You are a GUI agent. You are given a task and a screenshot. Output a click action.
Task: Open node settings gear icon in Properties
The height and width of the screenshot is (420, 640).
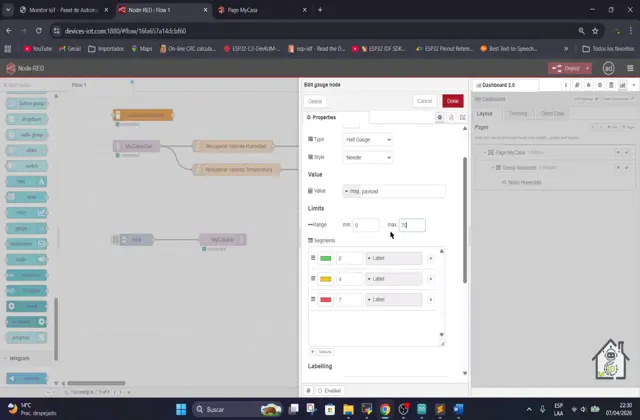(439, 117)
